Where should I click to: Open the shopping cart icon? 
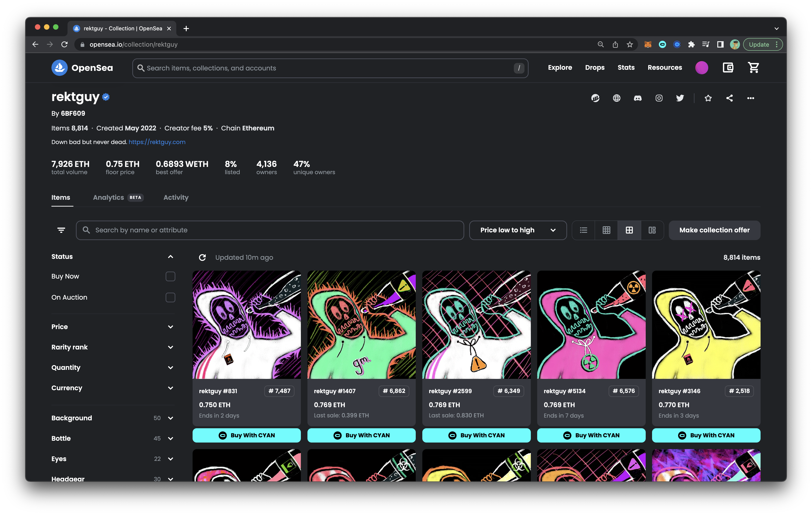(753, 68)
